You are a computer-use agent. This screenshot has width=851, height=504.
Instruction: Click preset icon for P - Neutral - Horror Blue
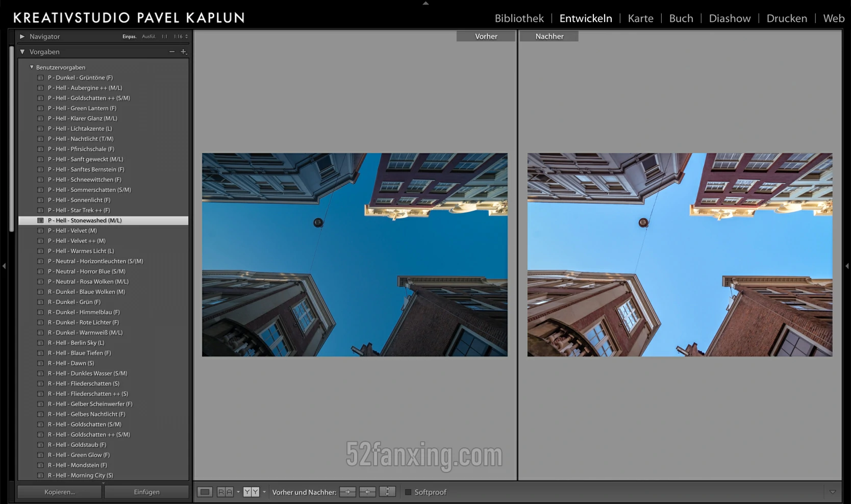coord(40,271)
